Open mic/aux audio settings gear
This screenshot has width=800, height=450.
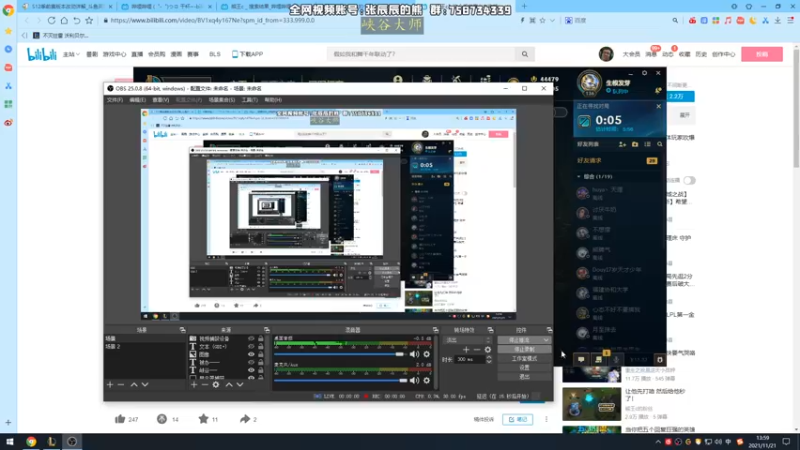tap(427, 380)
